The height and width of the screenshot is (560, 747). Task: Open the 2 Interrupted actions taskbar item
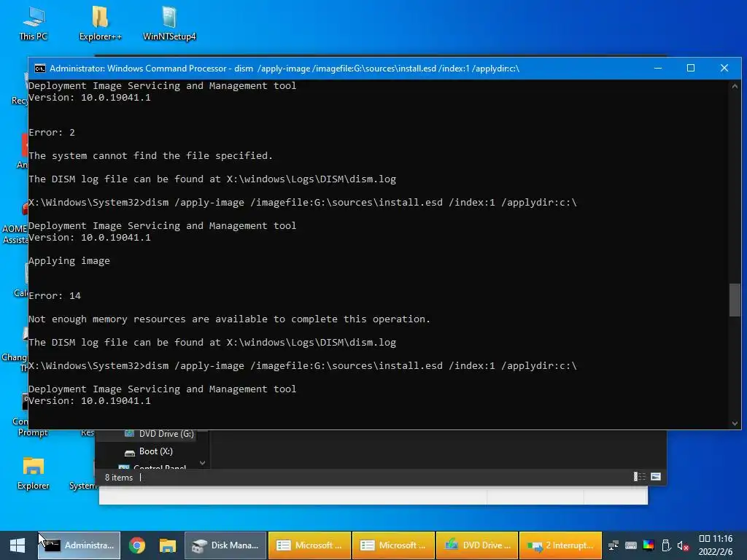click(561, 545)
